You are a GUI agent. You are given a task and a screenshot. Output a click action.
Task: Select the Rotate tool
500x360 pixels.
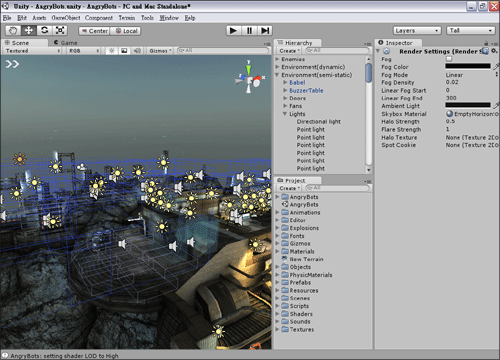(x=44, y=31)
